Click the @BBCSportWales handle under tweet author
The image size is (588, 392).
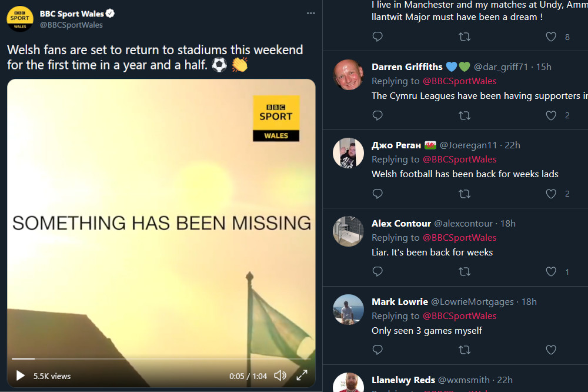pyautogui.click(x=71, y=25)
